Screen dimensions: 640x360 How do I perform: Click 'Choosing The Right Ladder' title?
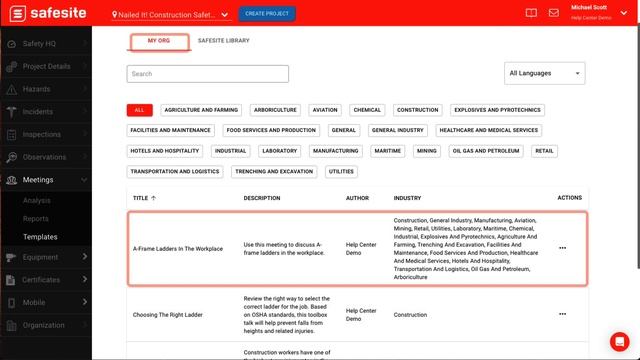168,315
